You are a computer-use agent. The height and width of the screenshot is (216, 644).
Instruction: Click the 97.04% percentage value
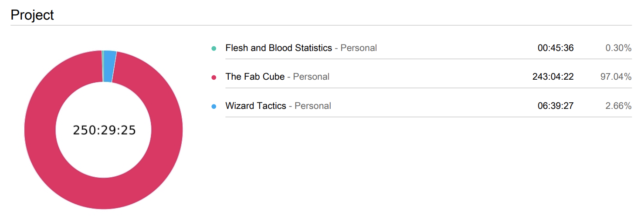pos(616,77)
